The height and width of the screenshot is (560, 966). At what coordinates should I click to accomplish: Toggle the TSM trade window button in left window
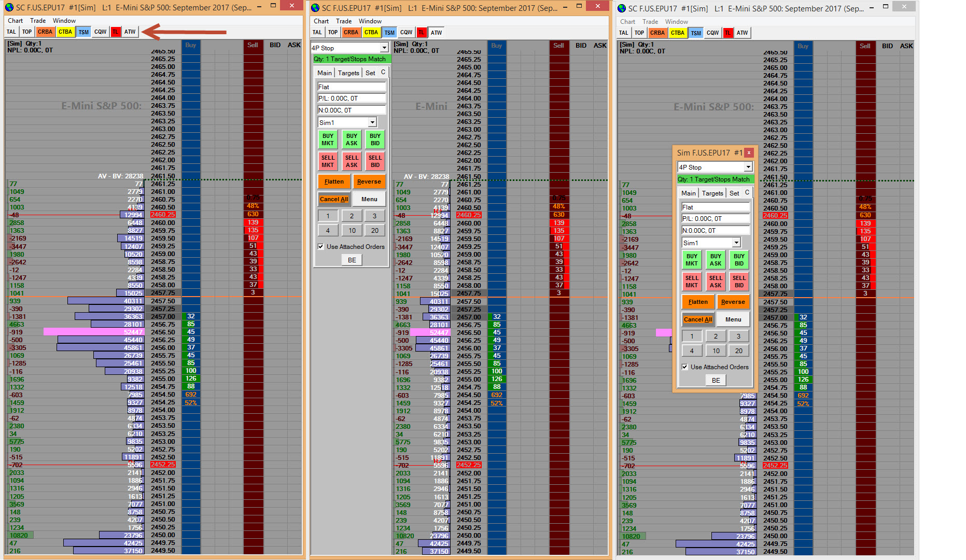click(x=83, y=32)
